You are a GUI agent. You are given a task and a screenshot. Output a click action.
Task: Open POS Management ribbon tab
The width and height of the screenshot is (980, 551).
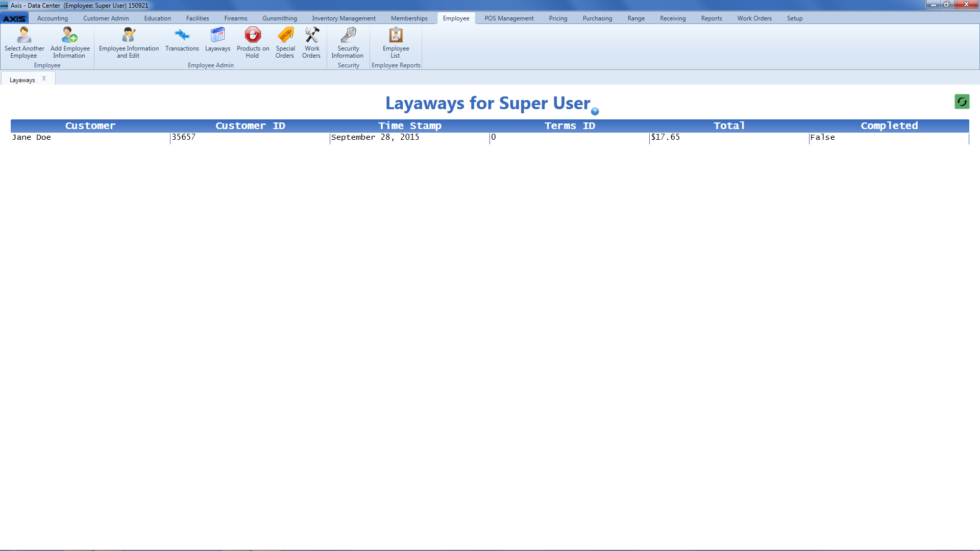pyautogui.click(x=509, y=18)
